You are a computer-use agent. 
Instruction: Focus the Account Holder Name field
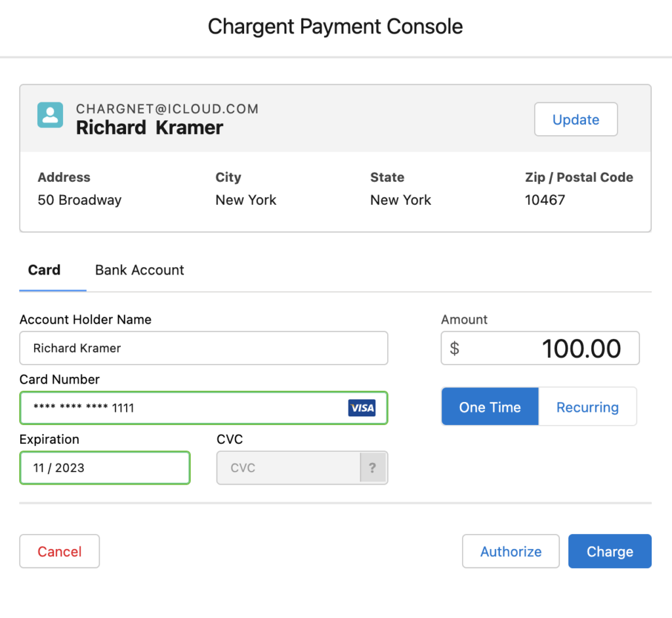click(203, 348)
